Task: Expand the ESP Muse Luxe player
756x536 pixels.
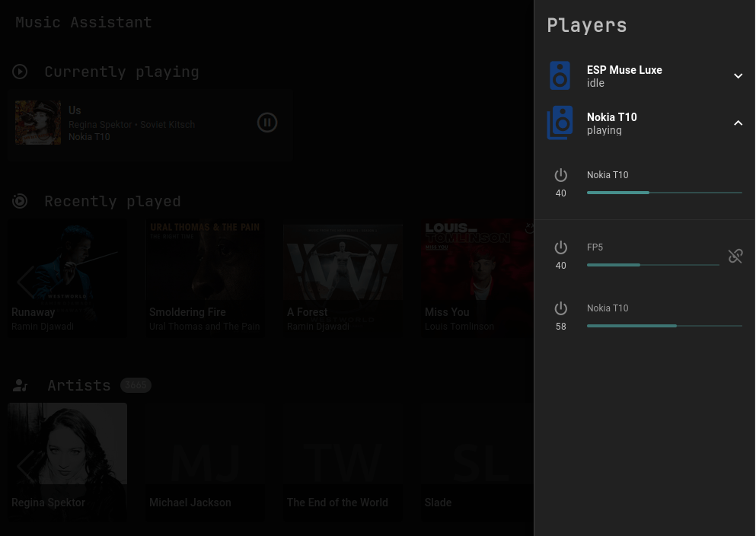Action: click(x=738, y=76)
